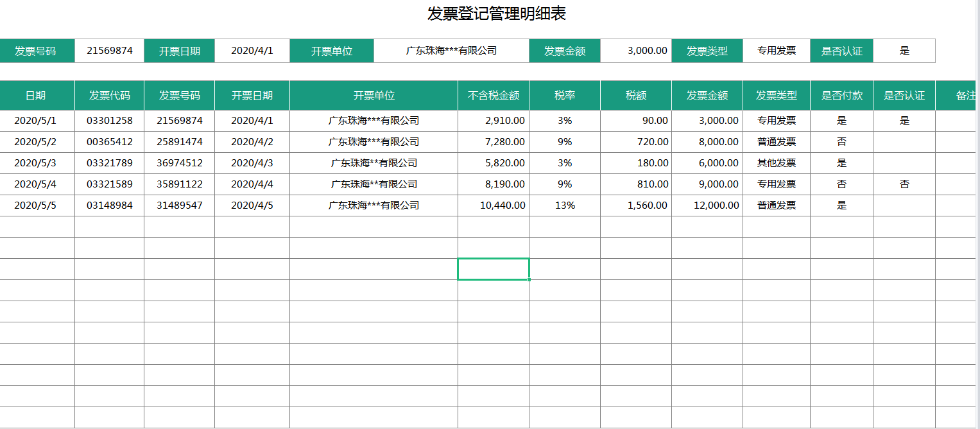
Task: Click the 否 cell under 是否付款 for 2020/5/4
Action: [841, 184]
